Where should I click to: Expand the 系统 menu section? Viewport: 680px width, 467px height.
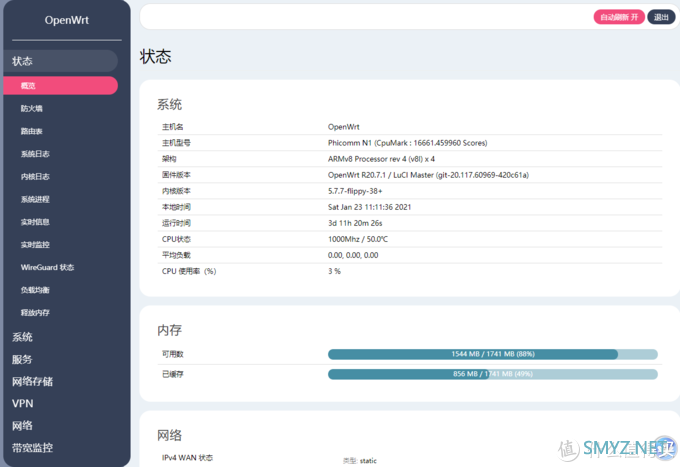coord(22,337)
